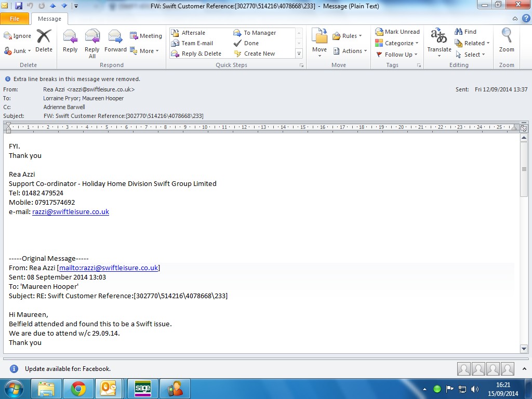Open Outlook Help question mark
The image size is (532, 399).
click(x=526, y=19)
